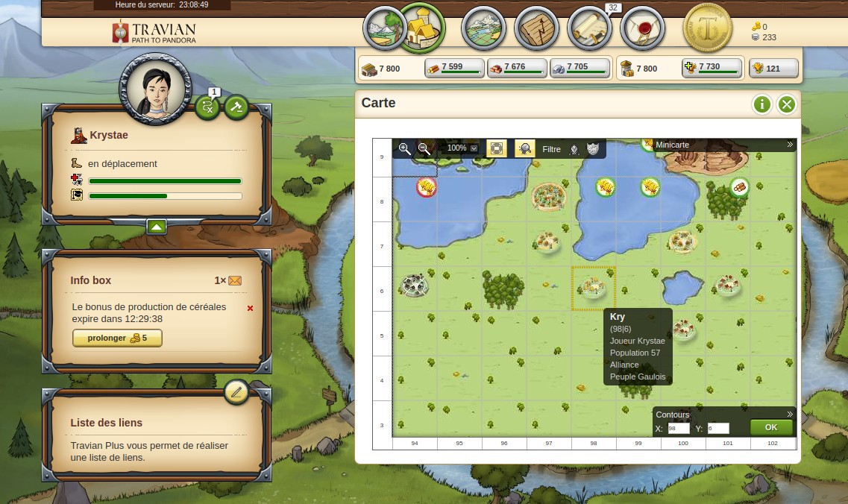Close the Carte window
Image resolution: width=848 pixels, height=504 pixels.
point(787,104)
